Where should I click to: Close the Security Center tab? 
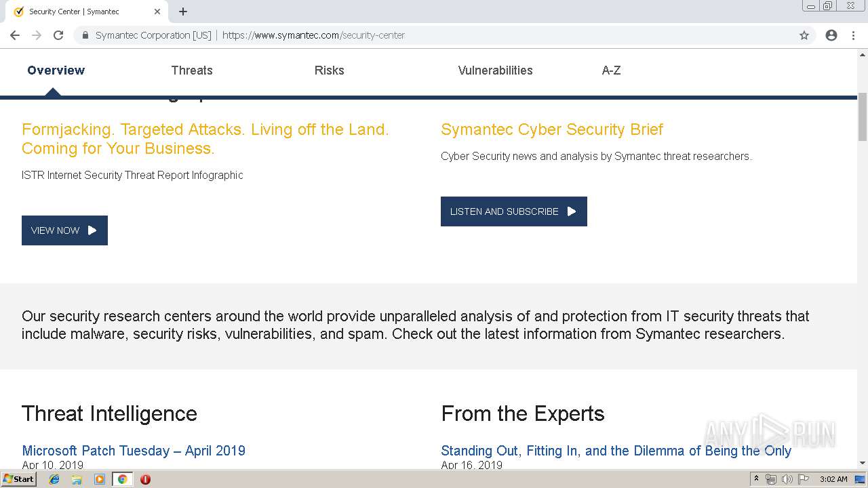tap(157, 12)
